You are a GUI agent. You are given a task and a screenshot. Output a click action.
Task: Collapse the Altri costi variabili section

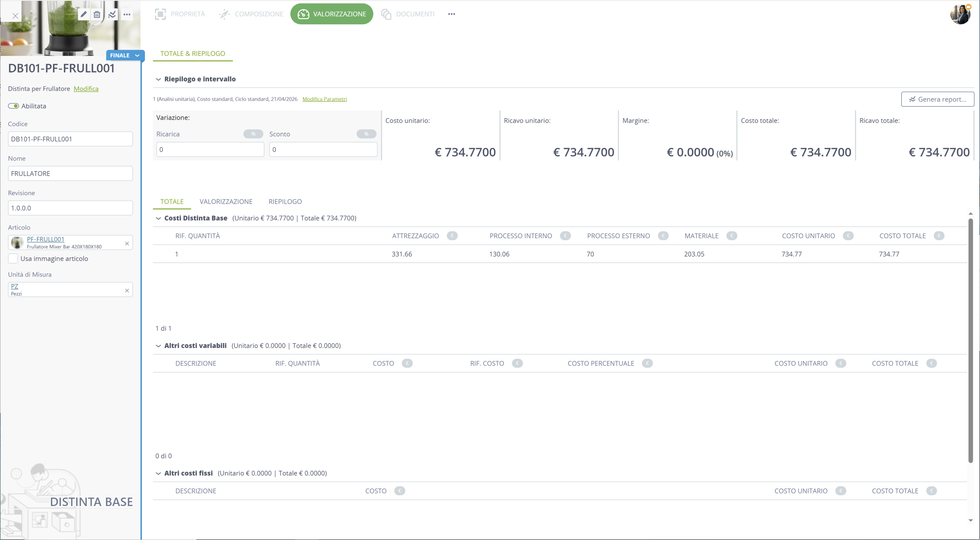click(x=158, y=346)
